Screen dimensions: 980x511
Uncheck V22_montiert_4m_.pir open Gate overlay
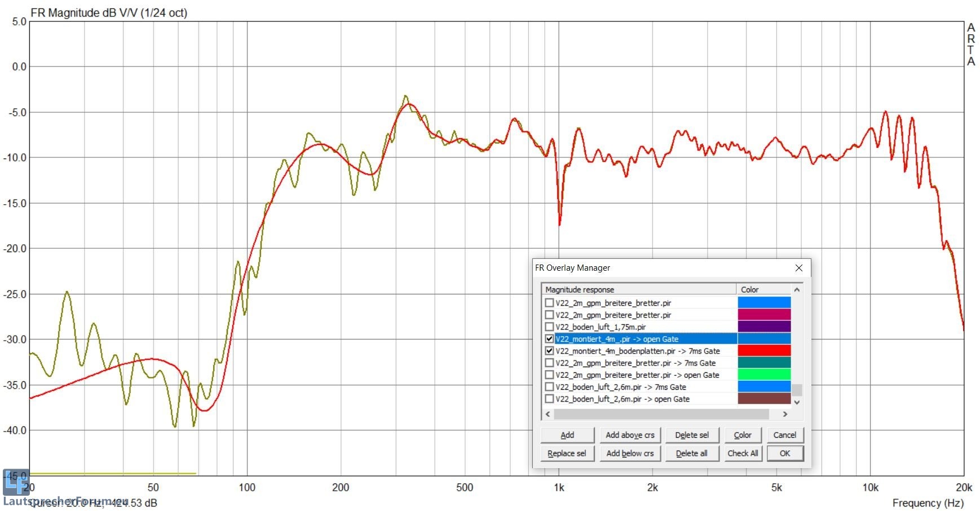point(549,339)
